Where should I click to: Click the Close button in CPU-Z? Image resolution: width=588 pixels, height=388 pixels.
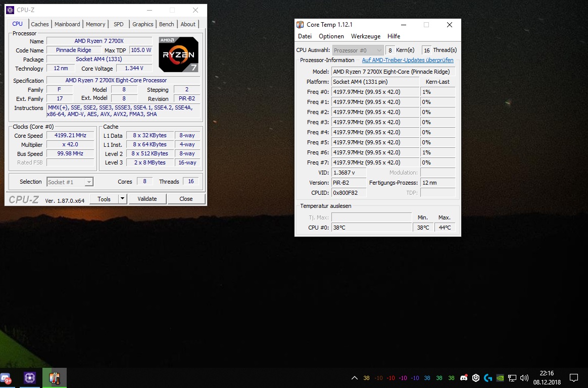186,199
